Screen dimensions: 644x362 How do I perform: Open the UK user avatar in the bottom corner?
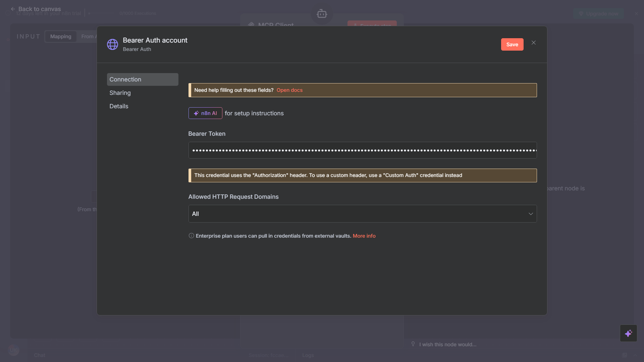(13, 350)
